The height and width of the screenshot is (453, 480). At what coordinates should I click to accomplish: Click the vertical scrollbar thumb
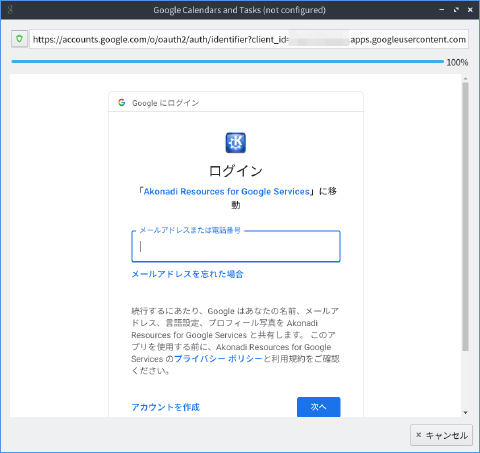tap(465, 217)
